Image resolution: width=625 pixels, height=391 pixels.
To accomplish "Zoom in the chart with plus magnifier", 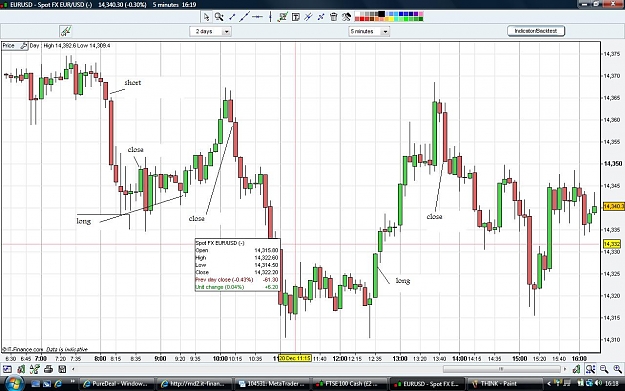I will pos(617,369).
